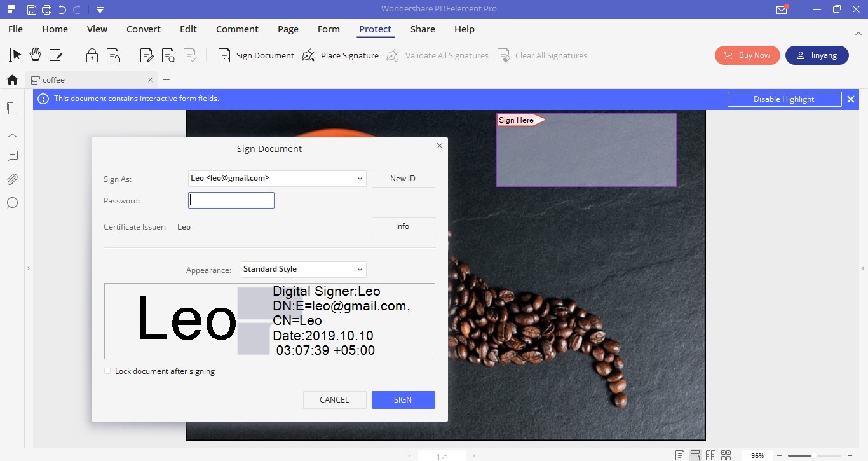Click the certificate Info button
The image size is (868, 461).
(x=403, y=226)
